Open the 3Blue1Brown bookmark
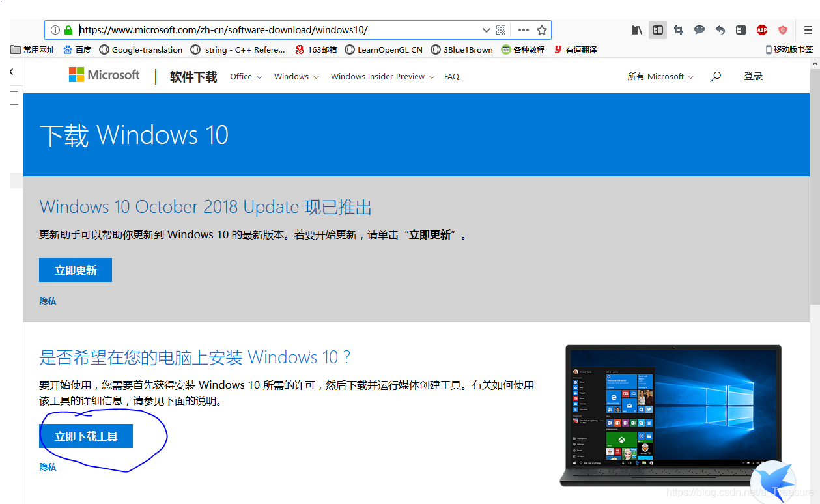Image resolution: width=820 pixels, height=504 pixels. point(462,49)
